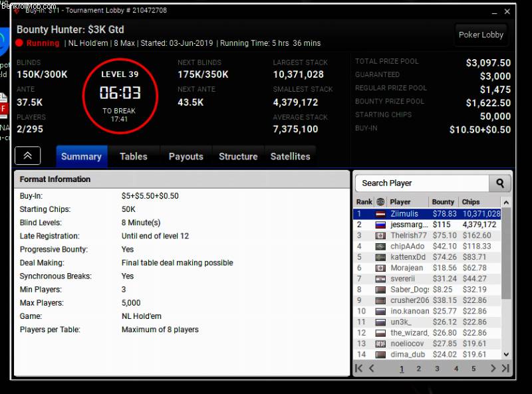Go to previous page of player list
This screenshot has height=394, width=532.
[372, 368]
